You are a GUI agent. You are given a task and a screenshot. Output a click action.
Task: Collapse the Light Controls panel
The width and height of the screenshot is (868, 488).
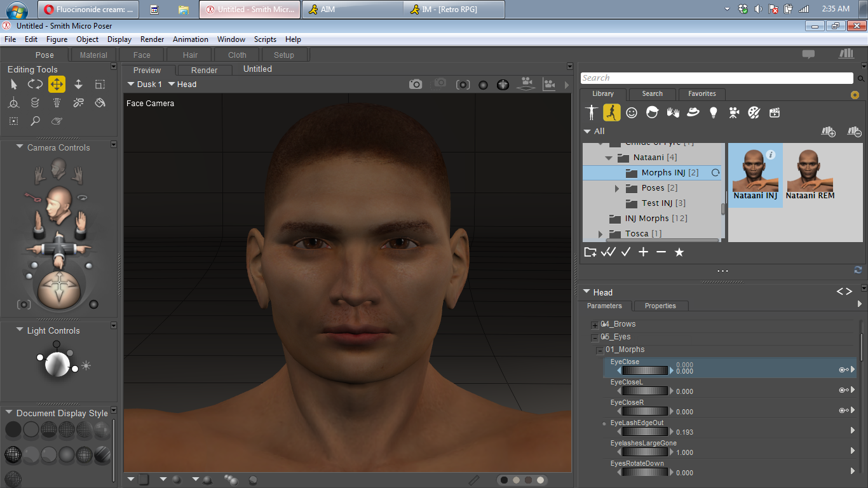(20, 330)
